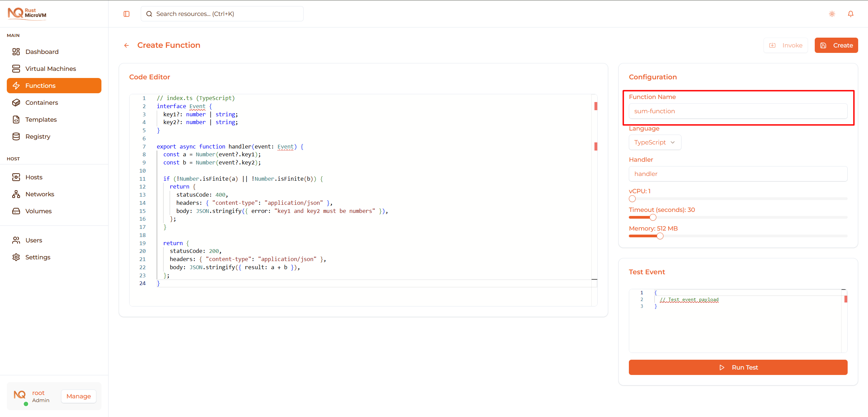The height and width of the screenshot is (417, 868).
Task: Select Virtual Machines in the sidebar
Action: point(51,68)
